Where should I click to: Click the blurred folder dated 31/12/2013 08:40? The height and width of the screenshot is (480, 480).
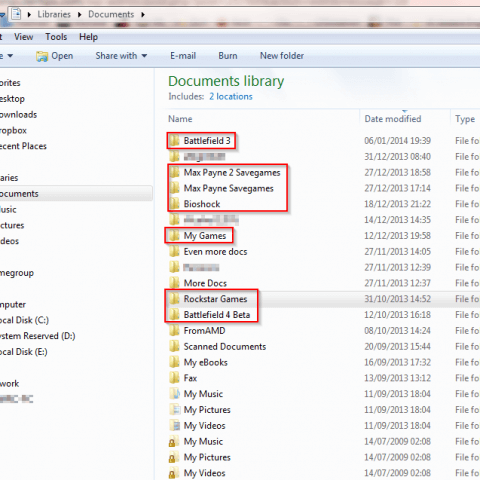pyautogui.click(x=204, y=157)
